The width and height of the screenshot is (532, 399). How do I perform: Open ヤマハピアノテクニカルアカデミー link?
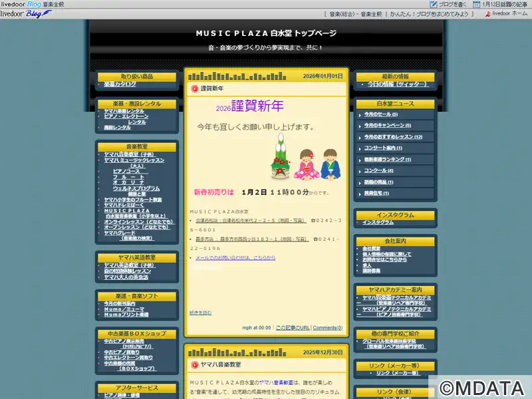point(394,312)
